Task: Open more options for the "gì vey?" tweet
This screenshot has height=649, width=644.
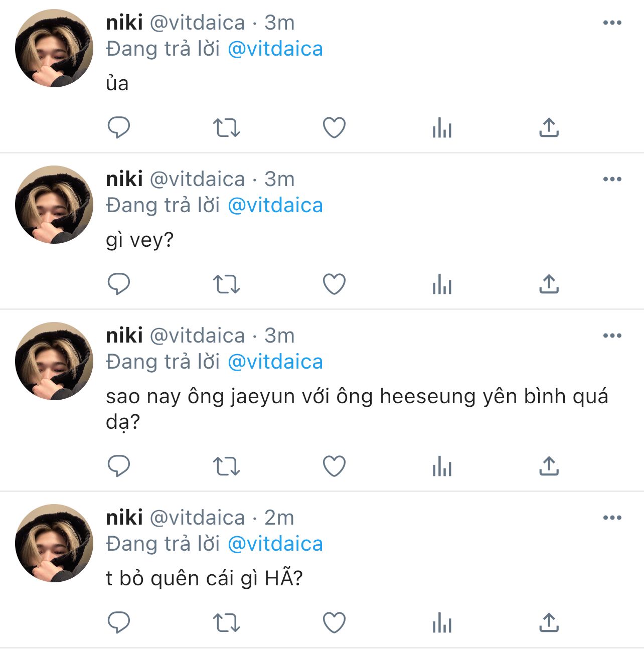Action: point(612,179)
